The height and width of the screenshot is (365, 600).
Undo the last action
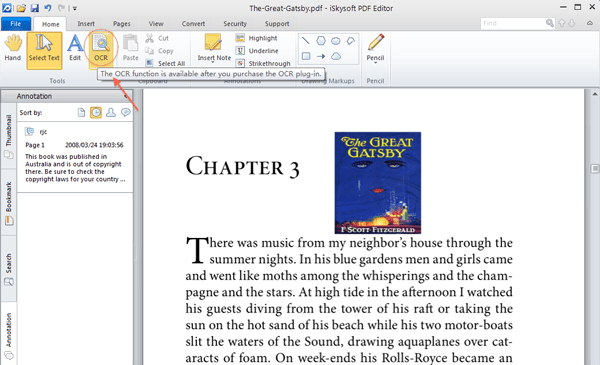(x=47, y=8)
